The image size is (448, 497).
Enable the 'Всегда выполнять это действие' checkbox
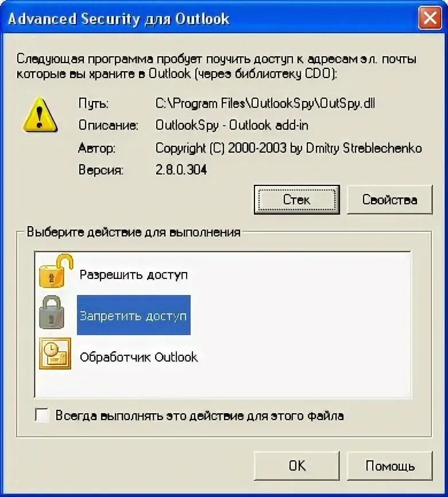pyautogui.click(x=42, y=415)
